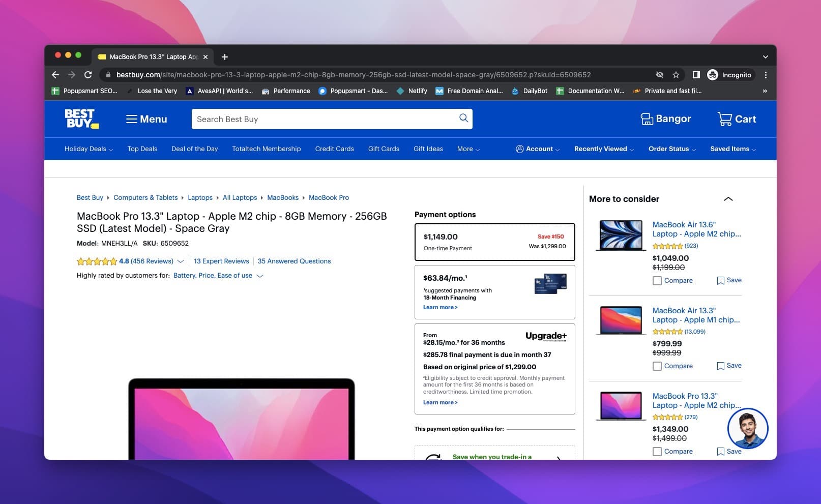Click the browser forward arrow
Image resolution: width=821 pixels, height=504 pixels.
tap(72, 75)
